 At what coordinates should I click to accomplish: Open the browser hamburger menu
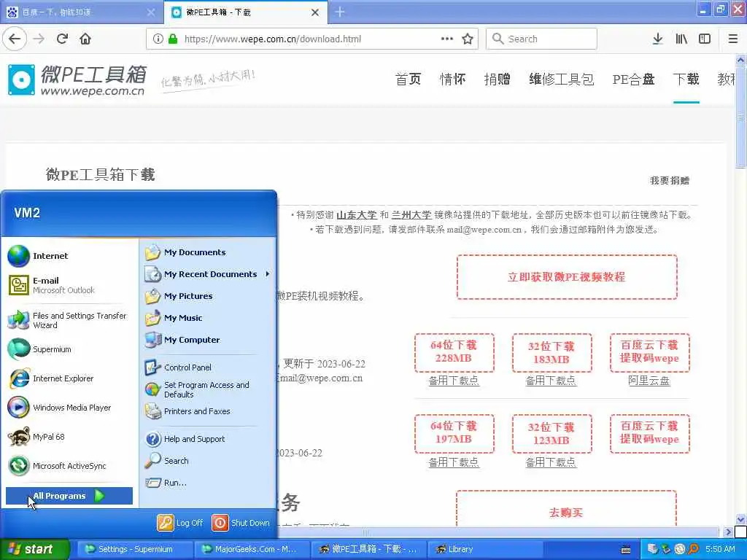(733, 39)
